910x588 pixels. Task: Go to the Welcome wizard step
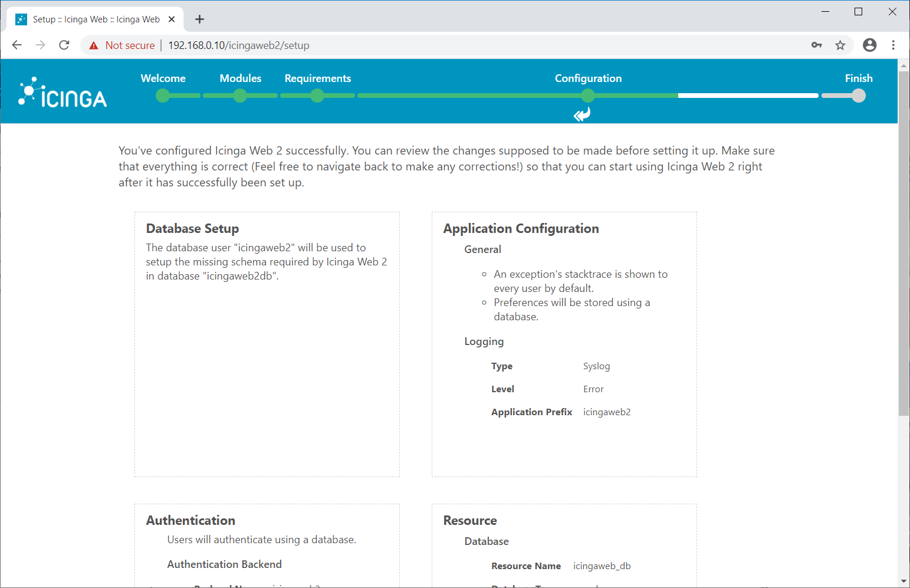(163, 78)
